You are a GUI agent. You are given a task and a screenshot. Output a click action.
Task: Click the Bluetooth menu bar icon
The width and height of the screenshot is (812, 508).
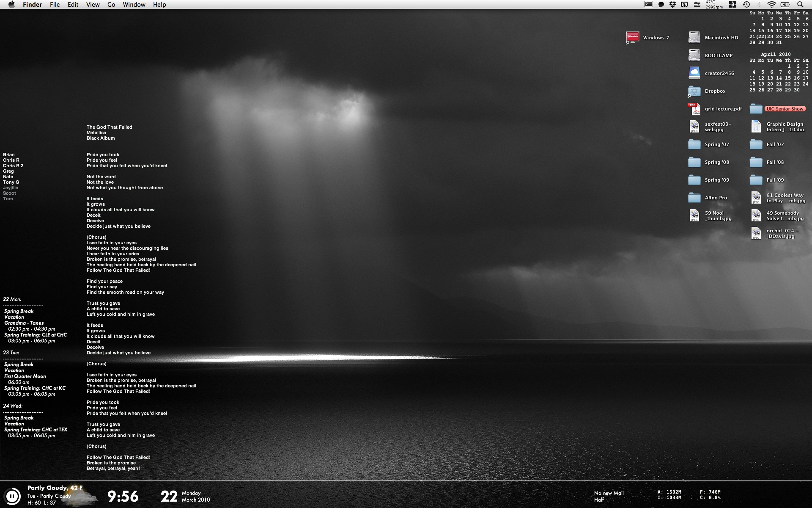(x=759, y=4)
